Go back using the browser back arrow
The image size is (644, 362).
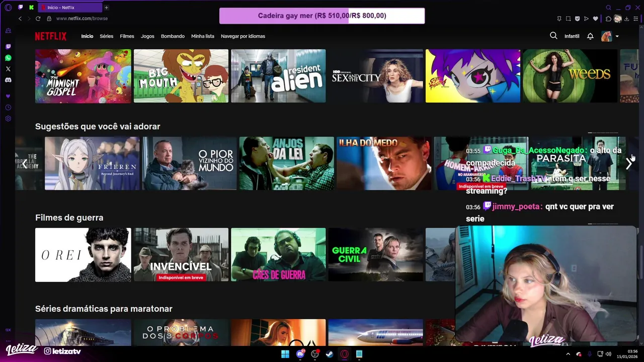click(20, 19)
